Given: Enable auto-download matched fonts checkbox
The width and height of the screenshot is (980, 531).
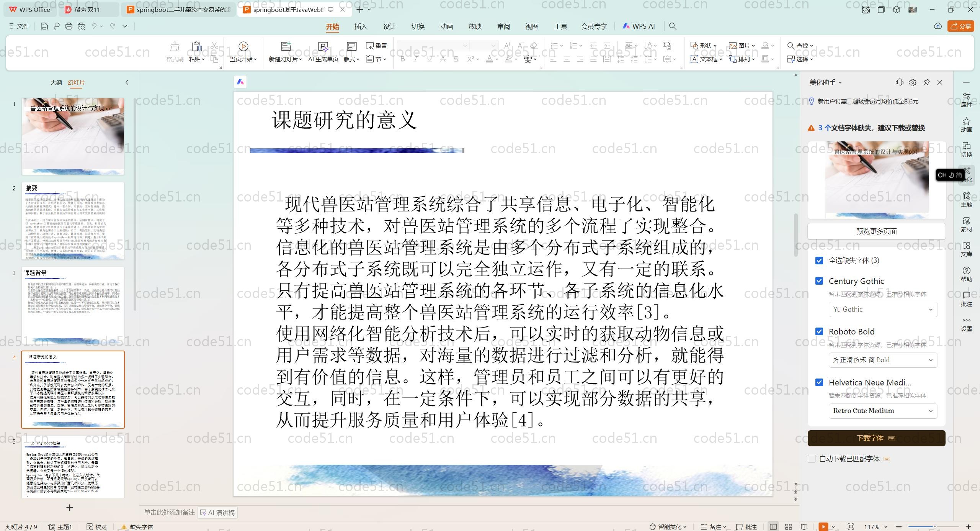Looking at the screenshot, I should [812, 459].
